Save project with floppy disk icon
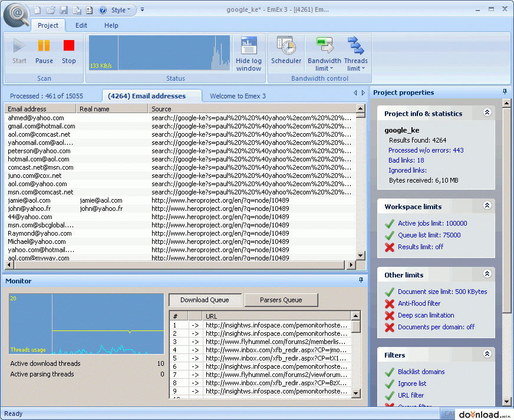This screenshot has height=420, width=514. click(64, 10)
